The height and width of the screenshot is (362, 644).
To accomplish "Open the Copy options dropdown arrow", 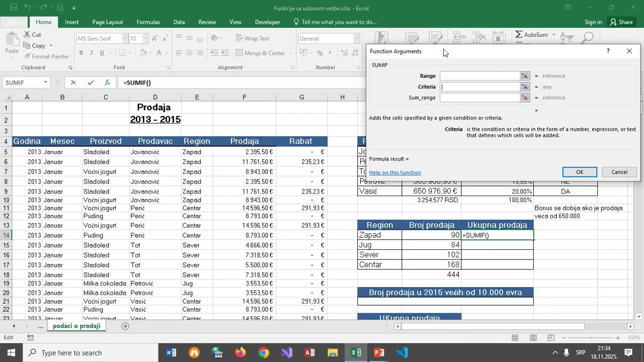I will [x=51, y=46].
